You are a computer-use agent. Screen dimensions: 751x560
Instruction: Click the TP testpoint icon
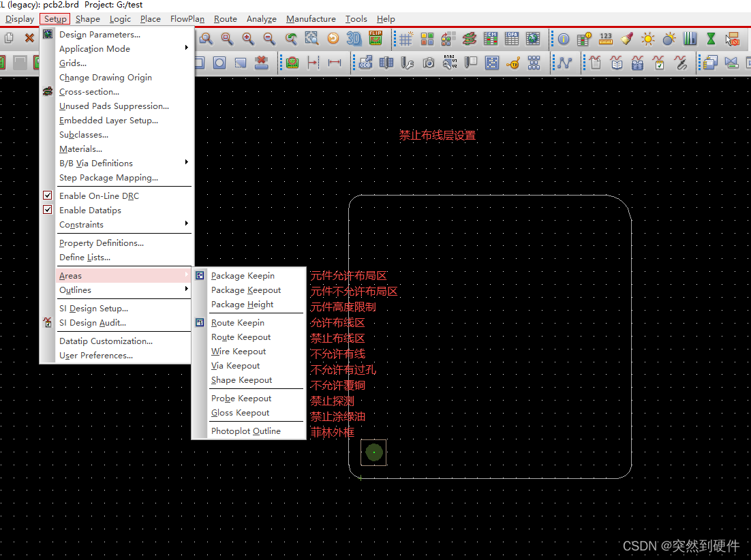(x=513, y=63)
